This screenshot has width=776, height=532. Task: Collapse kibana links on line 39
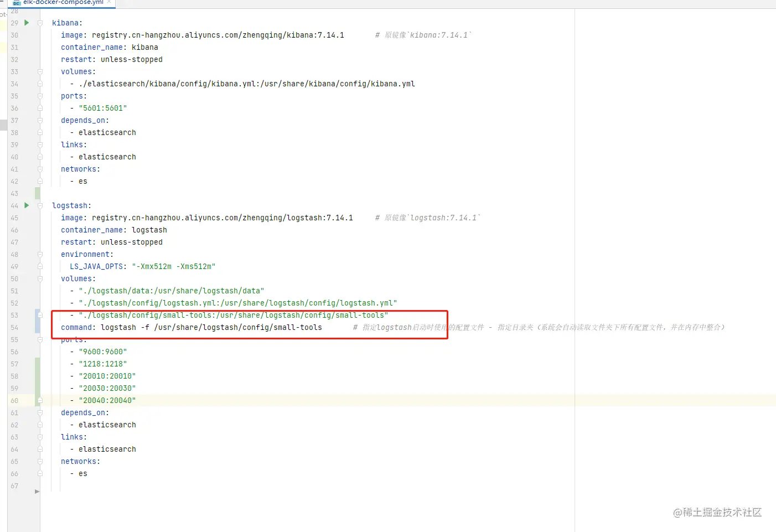pyautogui.click(x=40, y=144)
